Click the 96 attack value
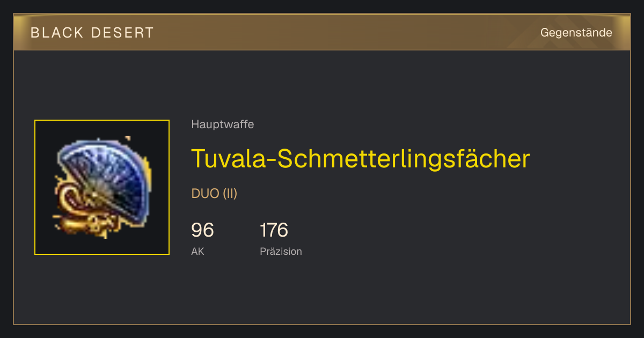644x338 pixels. pos(202,230)
